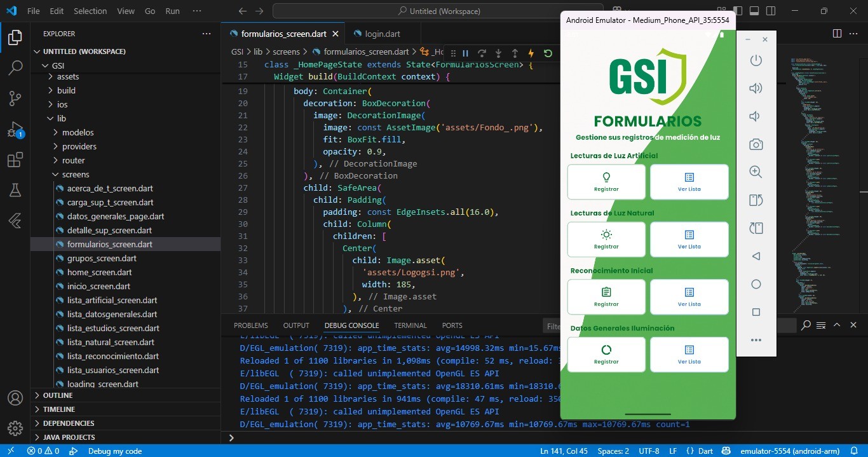Click the debug Step Over icon

[482, 53]
